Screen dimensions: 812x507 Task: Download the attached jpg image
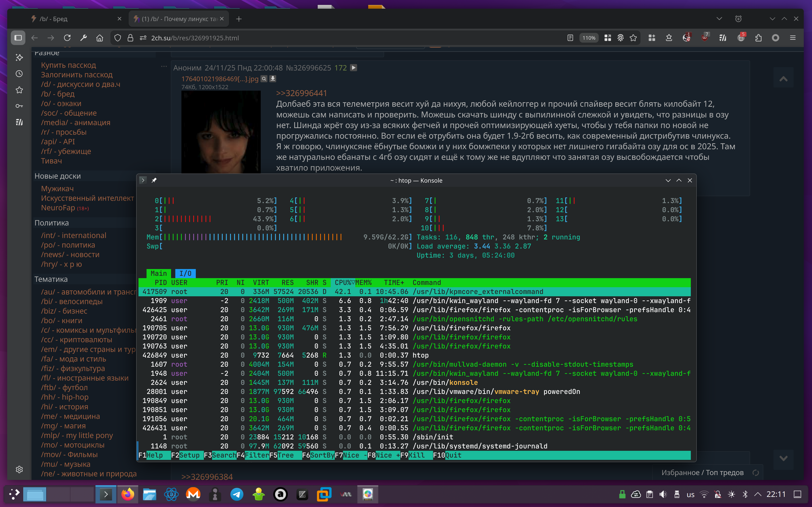coord(273,78)
